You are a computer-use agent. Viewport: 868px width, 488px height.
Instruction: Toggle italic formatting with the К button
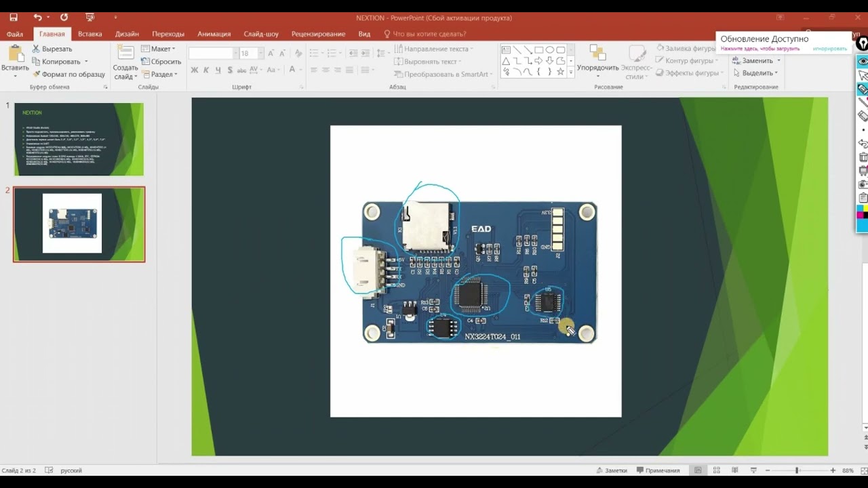pos(206,70)
